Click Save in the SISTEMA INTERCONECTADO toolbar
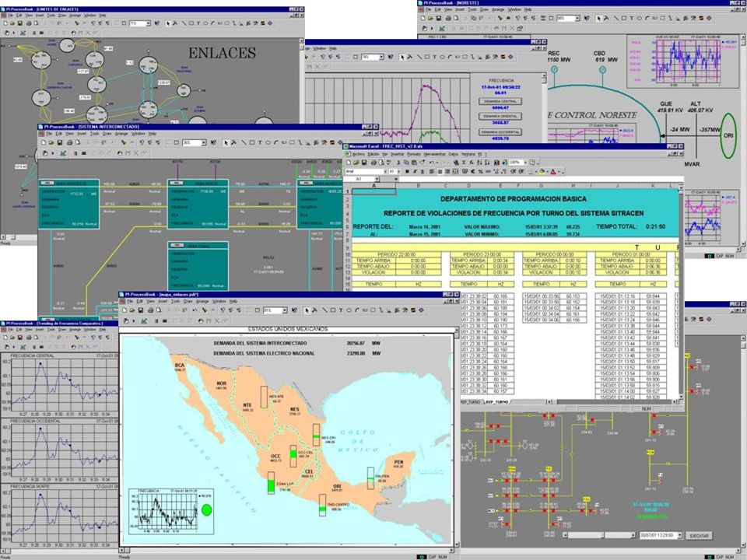 point(60,142)
